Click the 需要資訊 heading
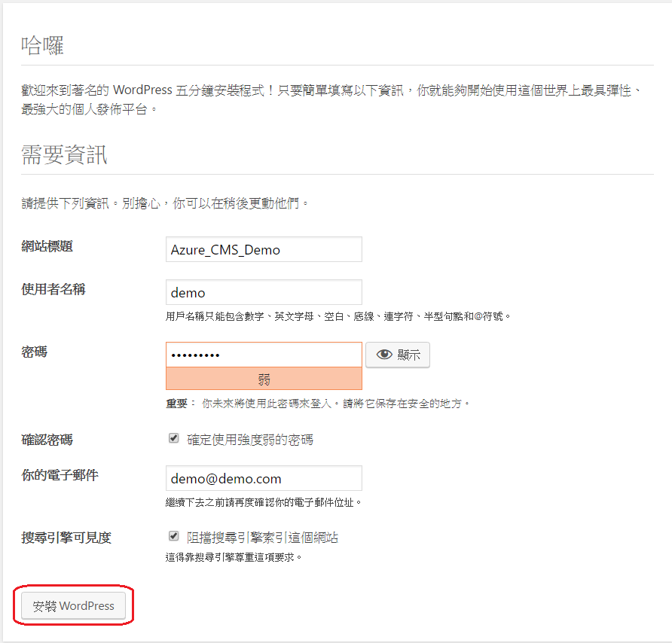This screenshot has width=672, height=643. [64, 154]
